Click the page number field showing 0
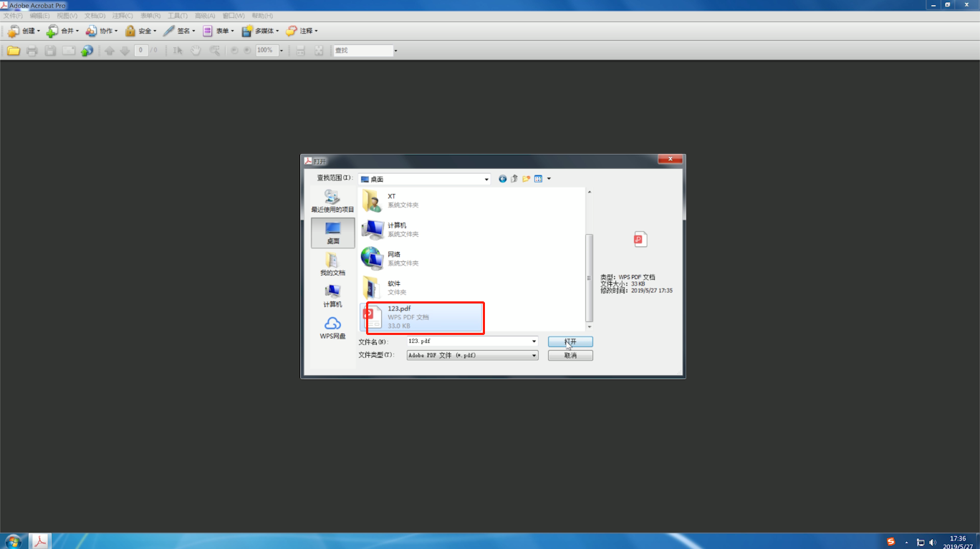980x549 pixels. pos(141,51)
